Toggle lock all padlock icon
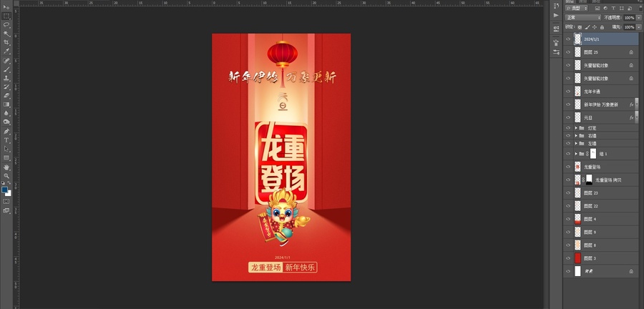Viewport: 644px width, 309px height. click(x=602, y=27)
